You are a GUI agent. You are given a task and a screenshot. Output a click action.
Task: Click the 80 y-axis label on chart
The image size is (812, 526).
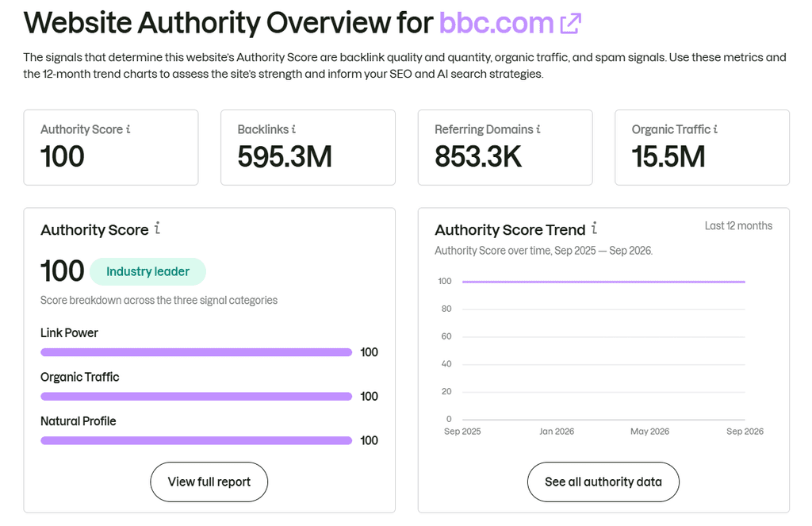446,309
